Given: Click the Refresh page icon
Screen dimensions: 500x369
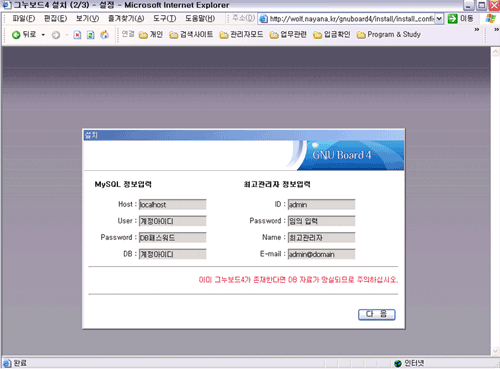Looking at the screenshot, I should pyautogui.click(x=90, y=35).
